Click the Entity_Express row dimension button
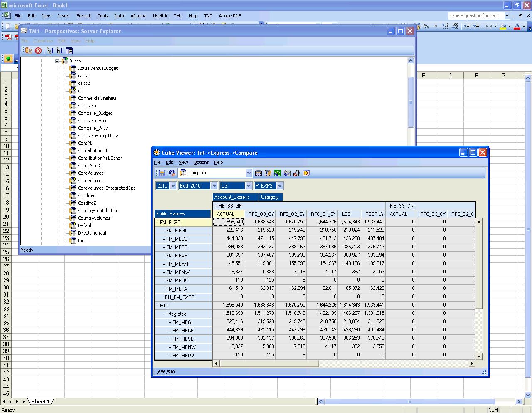 point(182,214)
